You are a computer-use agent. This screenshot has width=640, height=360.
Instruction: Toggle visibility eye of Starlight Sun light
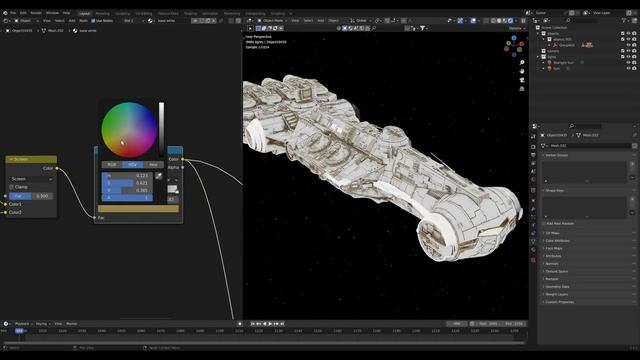(629, 62)
